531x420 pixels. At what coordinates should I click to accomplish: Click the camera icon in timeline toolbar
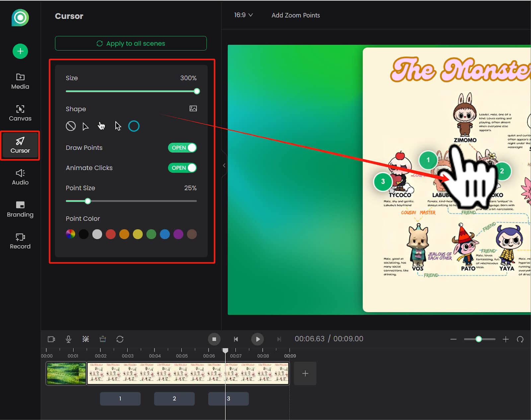tap(51, 339)
